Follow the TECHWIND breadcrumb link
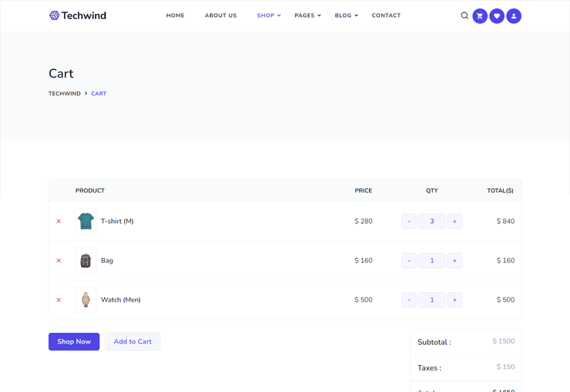The image size is (570, 392). click(x=65, y=93)
